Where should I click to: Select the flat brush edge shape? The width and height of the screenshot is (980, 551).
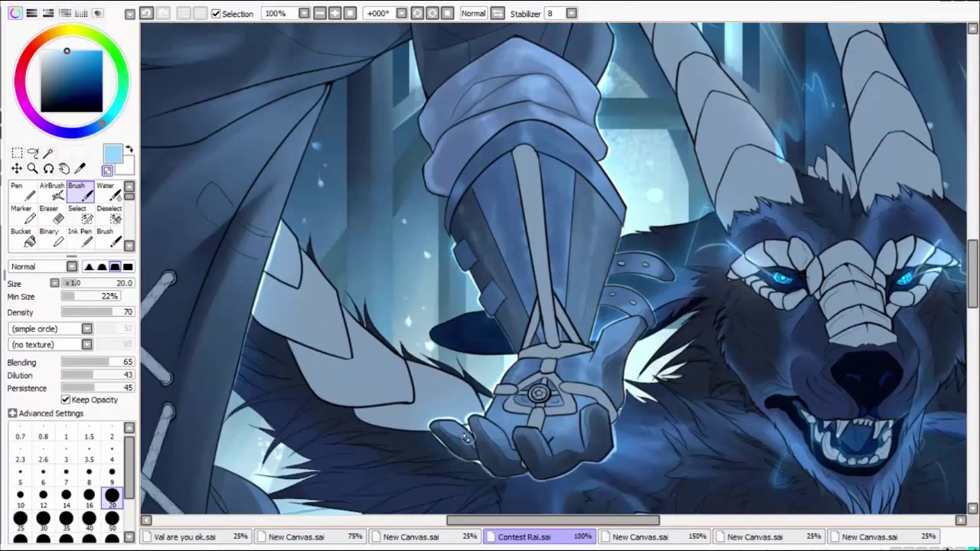(128, 266)
